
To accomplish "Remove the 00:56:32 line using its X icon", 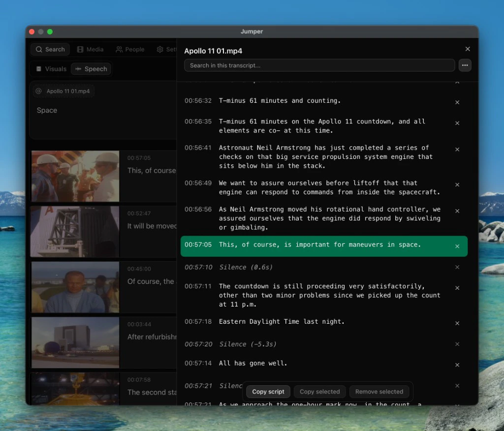I will (457, 102).
